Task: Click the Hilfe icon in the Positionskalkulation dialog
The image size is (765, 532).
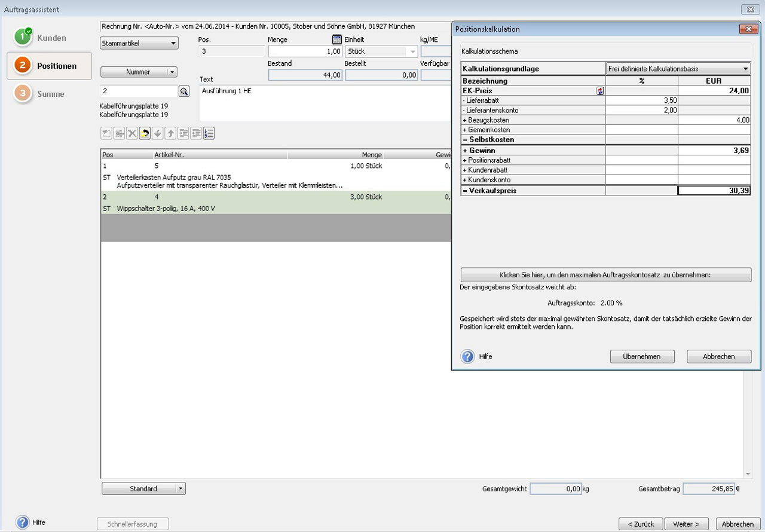Action: coord(467,356)
